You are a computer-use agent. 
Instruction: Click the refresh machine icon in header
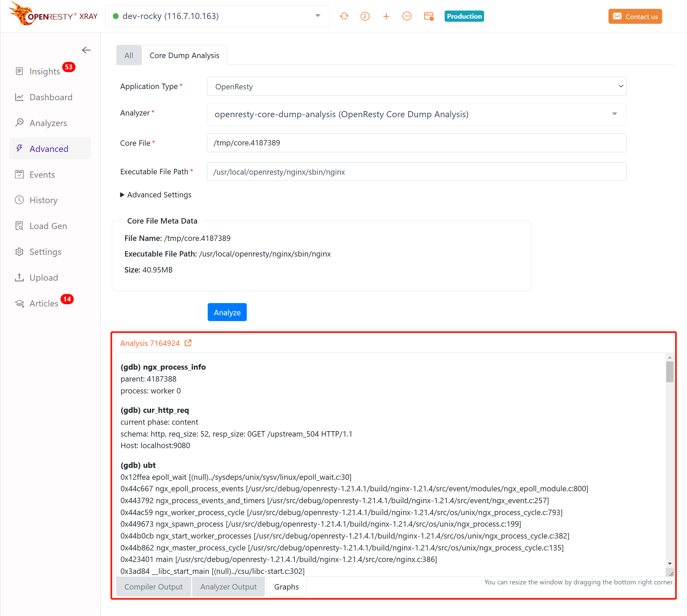point(344,16)
